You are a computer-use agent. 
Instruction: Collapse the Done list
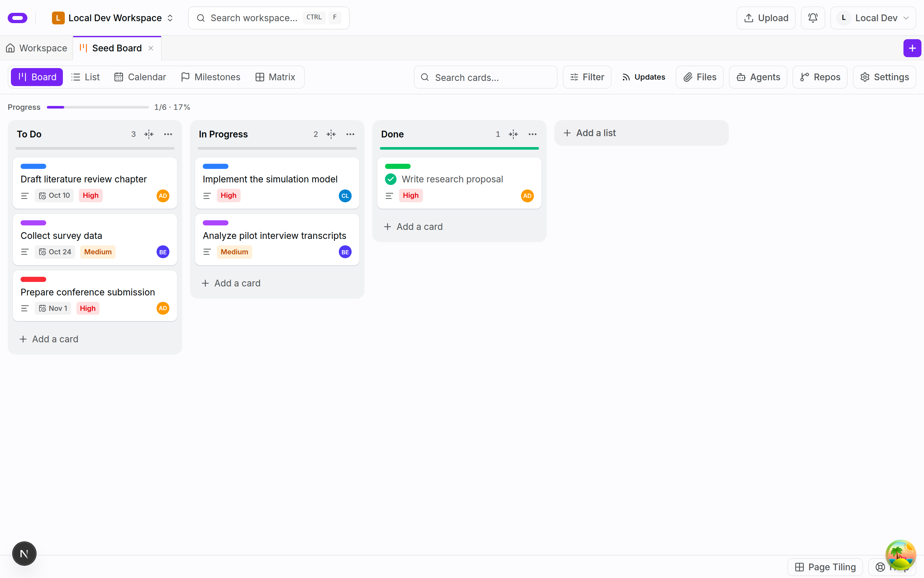tap(513, 134)
